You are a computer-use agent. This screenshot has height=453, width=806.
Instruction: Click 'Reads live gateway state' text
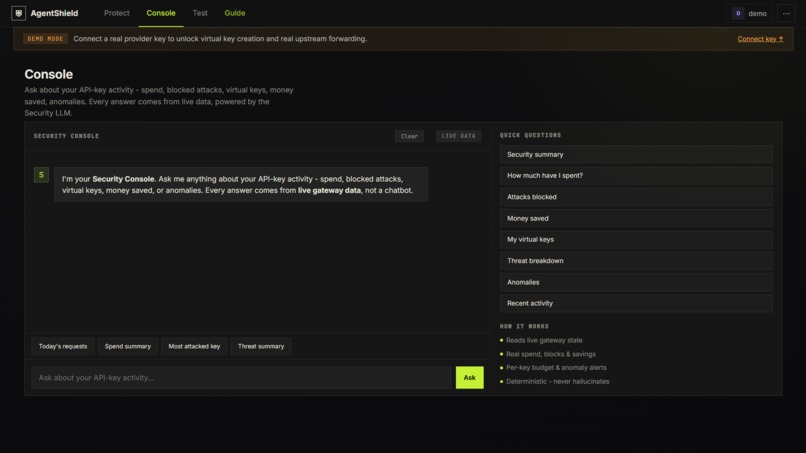click(x=544, y=340)
